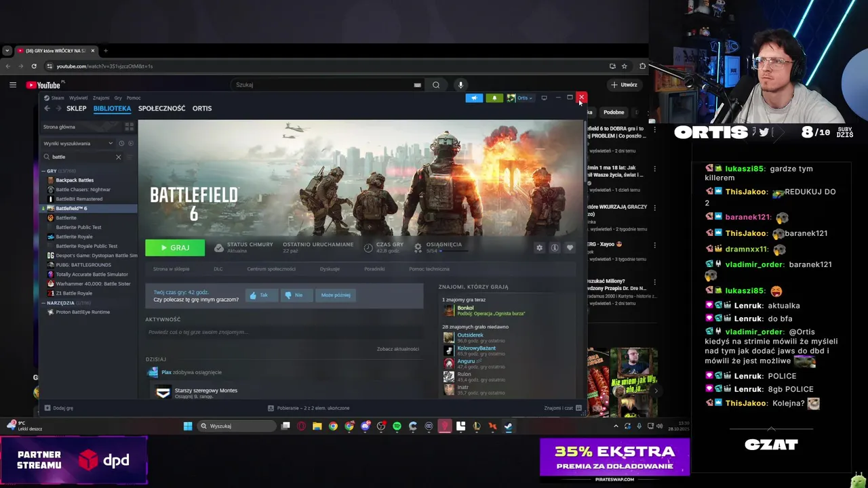
Task: Click Dodaj grę at Steam bottom
Action: coord(60,408)
